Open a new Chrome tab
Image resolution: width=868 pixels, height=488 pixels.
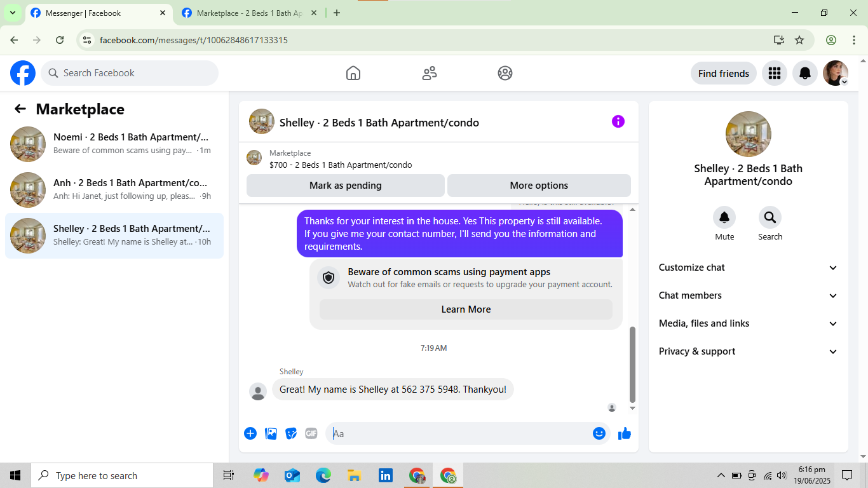click(337, 13)
